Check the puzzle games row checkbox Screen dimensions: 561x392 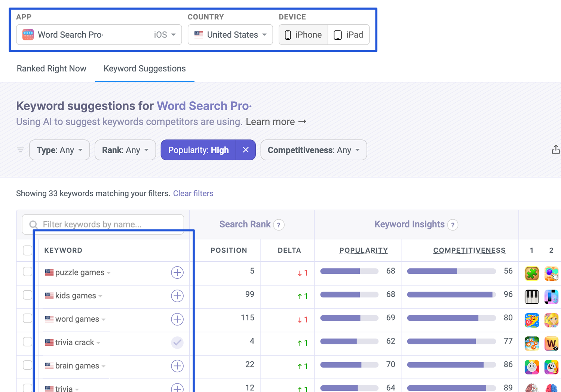click(28, 272)
